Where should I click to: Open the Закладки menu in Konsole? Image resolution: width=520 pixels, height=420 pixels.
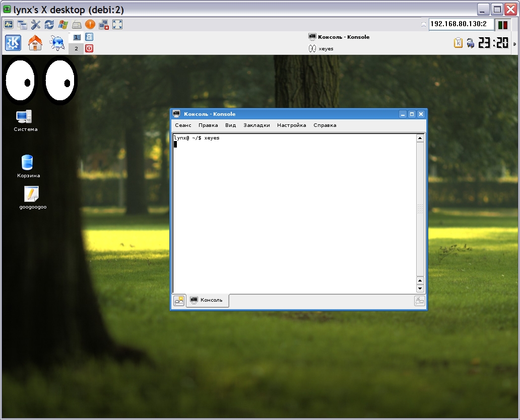[x=256, y=125]
